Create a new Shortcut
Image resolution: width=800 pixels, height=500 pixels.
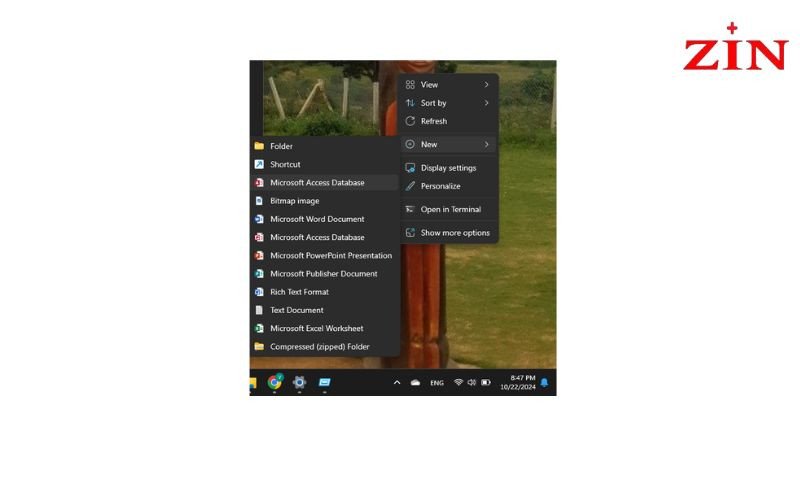click(x=324, y=164)
